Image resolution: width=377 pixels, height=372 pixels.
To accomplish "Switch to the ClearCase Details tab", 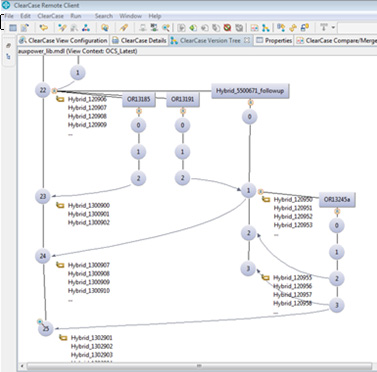I will click(x=139, y=40).
